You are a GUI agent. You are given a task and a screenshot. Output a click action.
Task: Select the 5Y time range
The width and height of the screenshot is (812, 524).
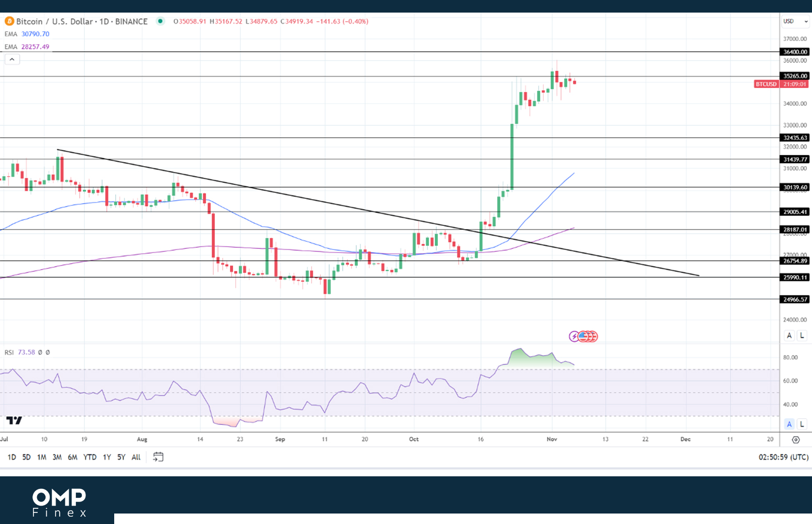click(122, 457)
